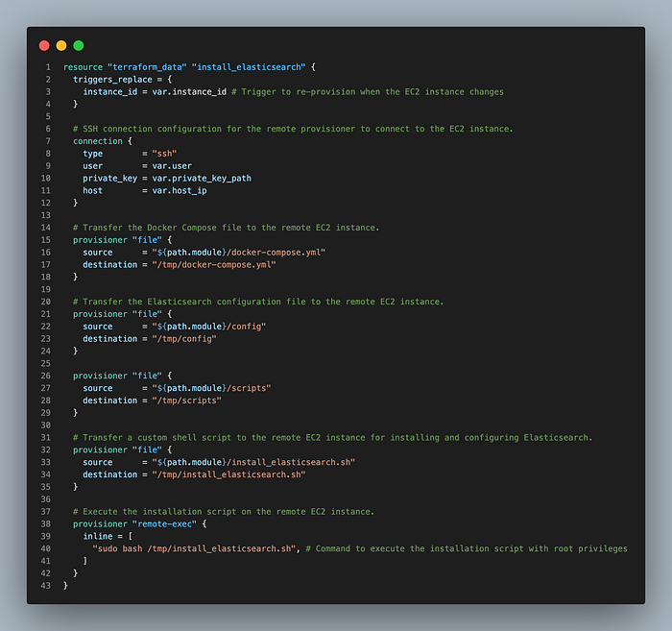The width and height of the screenshot is (672, 631).
Task: Click "/tmp/docker-compose.yml" destination string
Action: coord(214,265)
